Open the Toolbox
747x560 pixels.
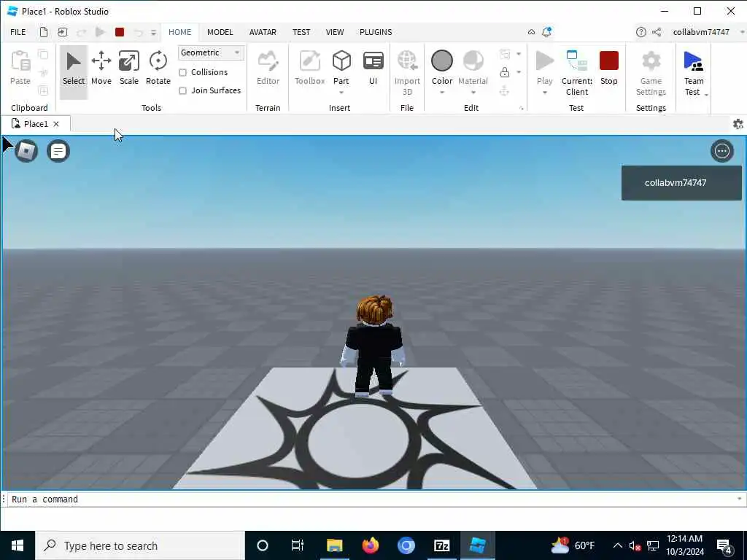point(309,69)
